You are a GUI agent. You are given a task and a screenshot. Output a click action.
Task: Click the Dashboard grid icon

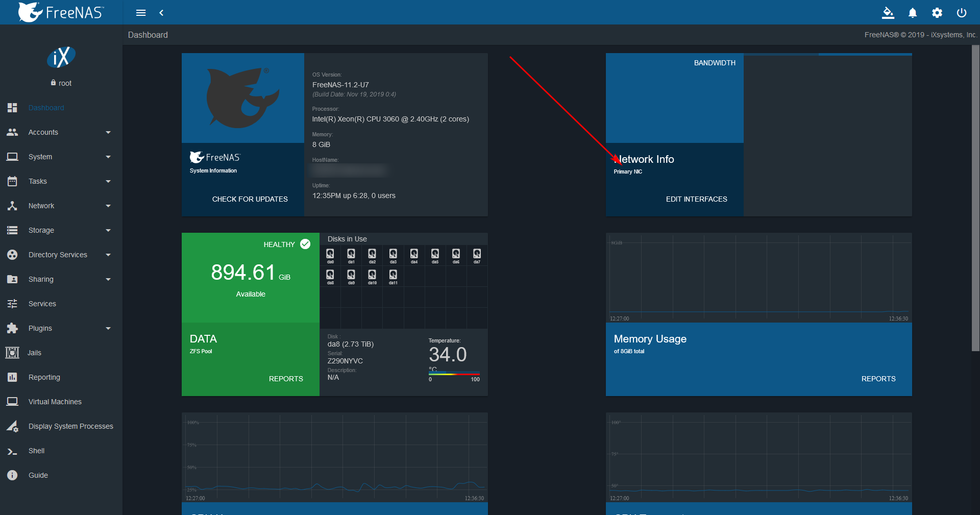pos(12,108)
